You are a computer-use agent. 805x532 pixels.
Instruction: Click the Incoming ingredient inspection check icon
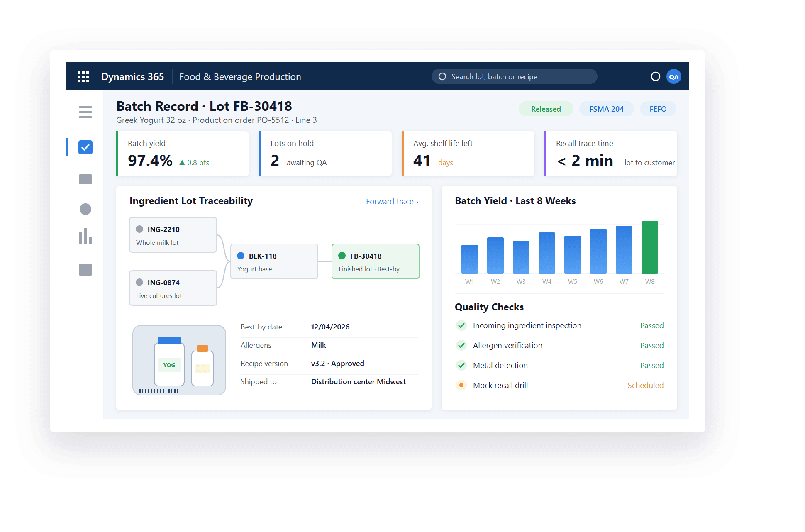tap(461, 325)
